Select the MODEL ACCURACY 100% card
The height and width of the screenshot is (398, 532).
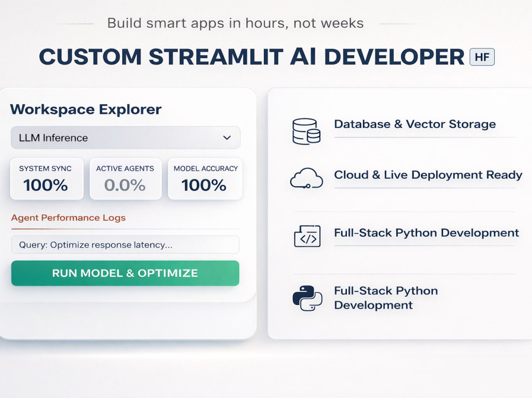pyautogui.click(x=205, y=179)
